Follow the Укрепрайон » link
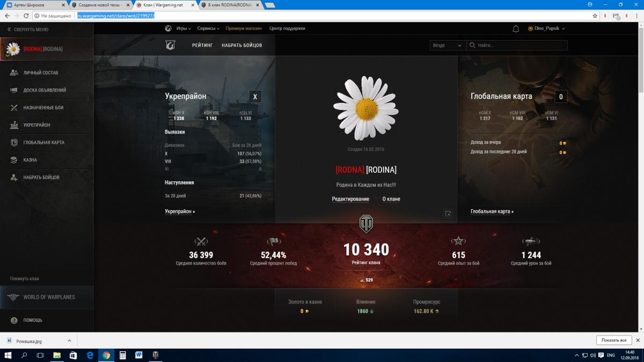Image resolution: width=644 pixels, height=362 pixels. [180, 212]
